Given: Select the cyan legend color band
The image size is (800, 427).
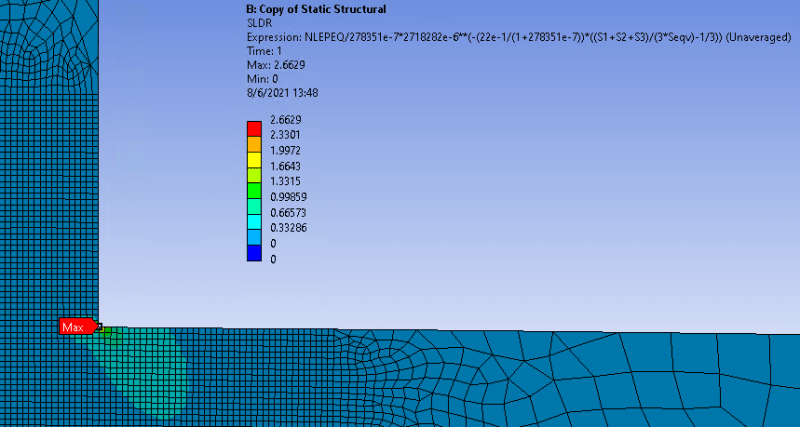Looking at the screenshot, I should [x=254, y=221].
